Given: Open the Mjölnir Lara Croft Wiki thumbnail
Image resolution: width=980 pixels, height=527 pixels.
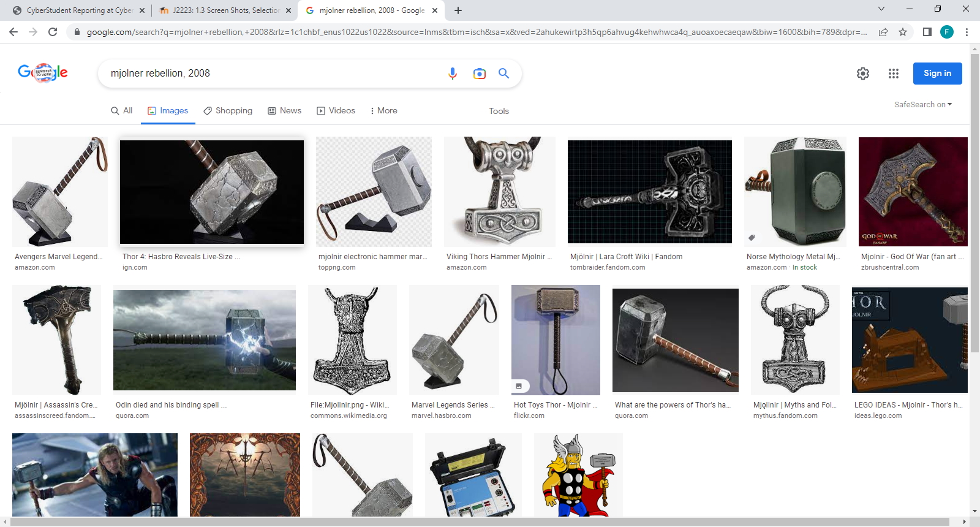Looking at the screenshot, I should click(x=649, y=192).
